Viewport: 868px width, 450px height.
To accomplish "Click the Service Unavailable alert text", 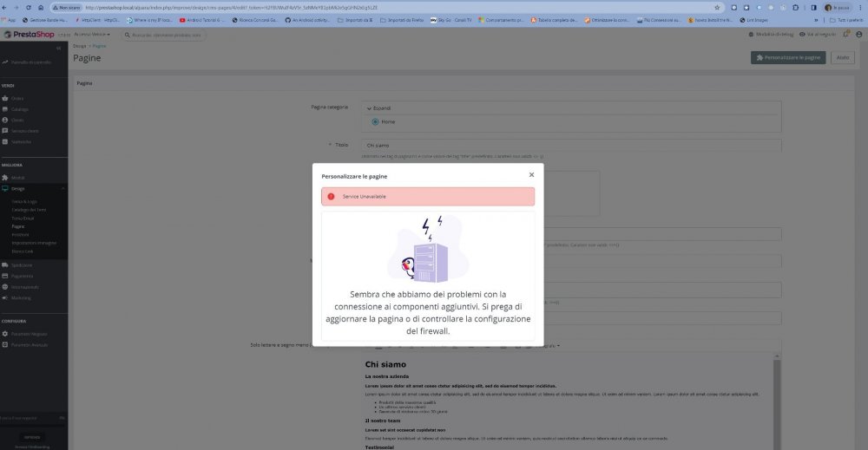I will [x=364, y=196].
